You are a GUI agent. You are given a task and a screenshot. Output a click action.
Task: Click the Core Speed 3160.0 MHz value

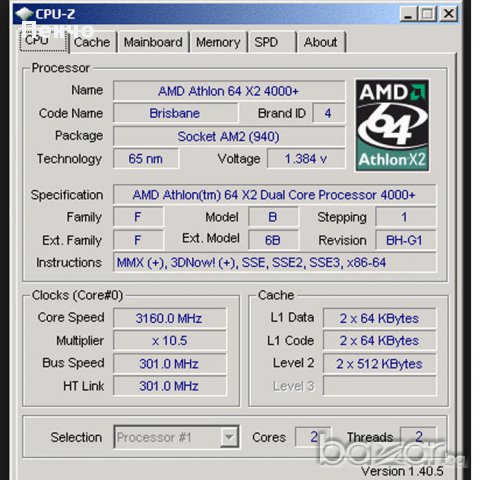pos(170,318)
